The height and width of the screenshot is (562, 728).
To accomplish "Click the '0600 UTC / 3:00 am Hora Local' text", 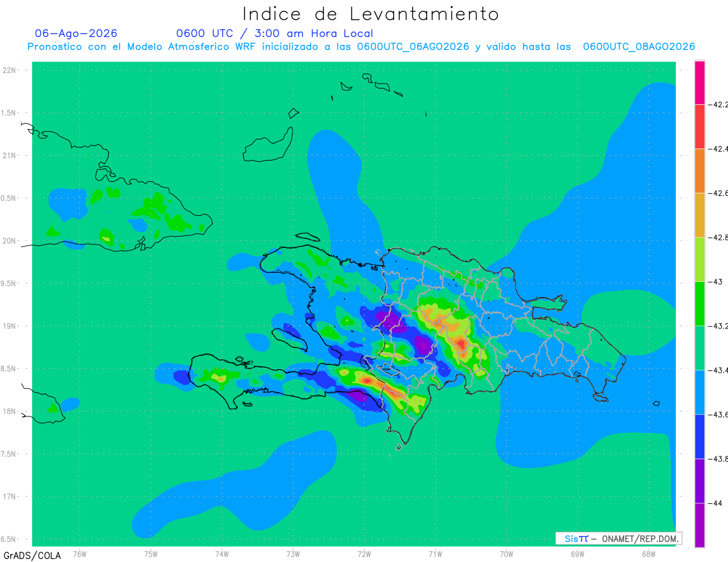I will 274,33.
